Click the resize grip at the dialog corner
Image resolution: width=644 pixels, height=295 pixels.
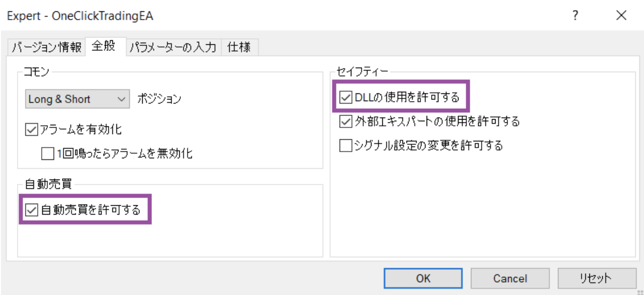[639, 291]
